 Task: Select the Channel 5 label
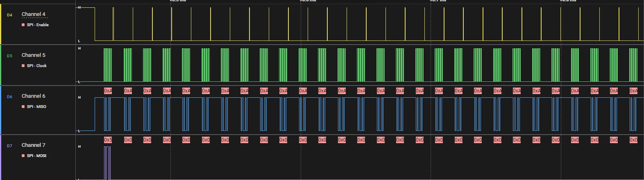tap(34, 55)
